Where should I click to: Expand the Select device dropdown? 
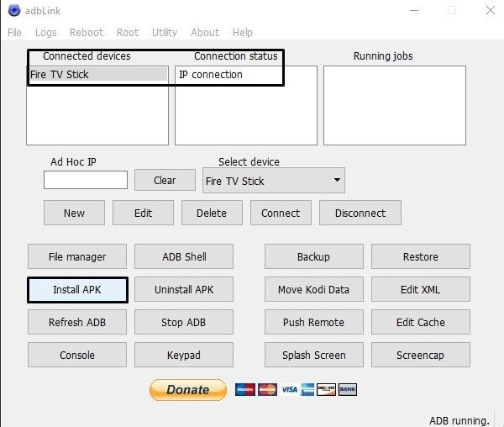pos(274,181)
